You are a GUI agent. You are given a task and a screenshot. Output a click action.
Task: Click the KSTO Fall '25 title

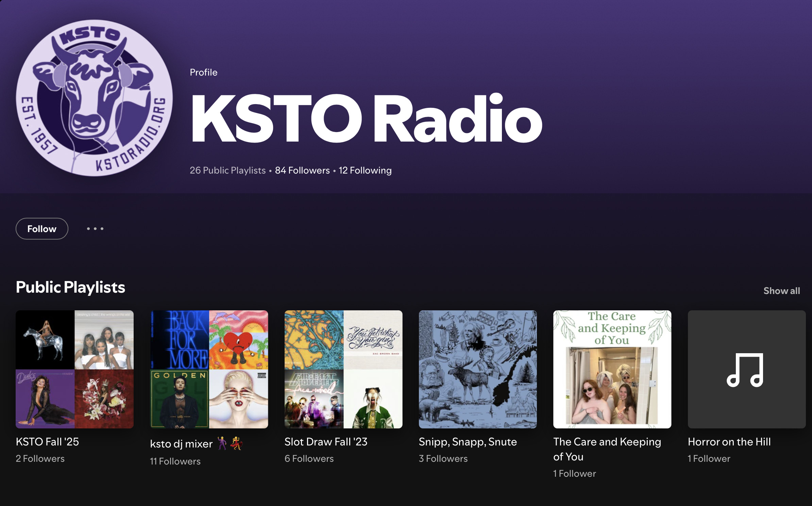[x=47, y=441]
